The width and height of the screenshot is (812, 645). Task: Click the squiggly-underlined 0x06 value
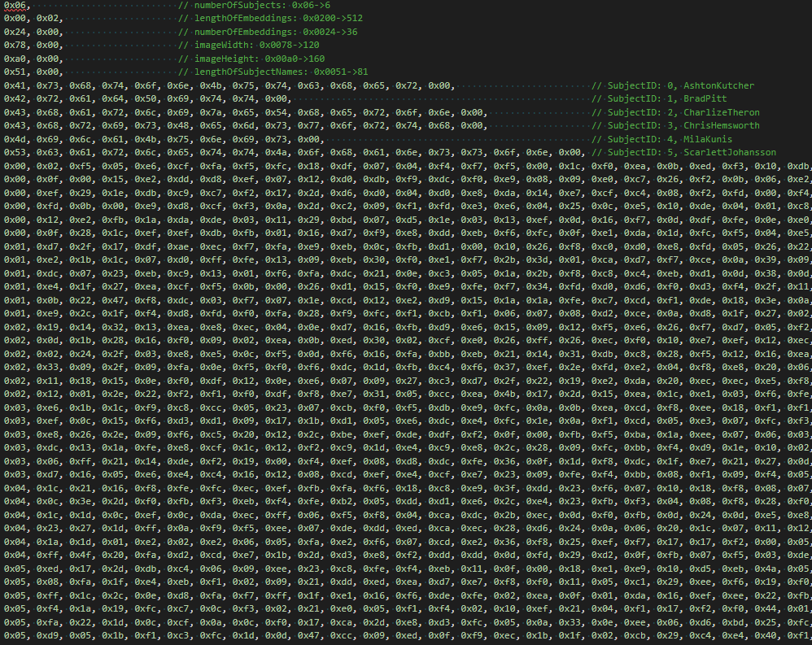coord(14,5)
